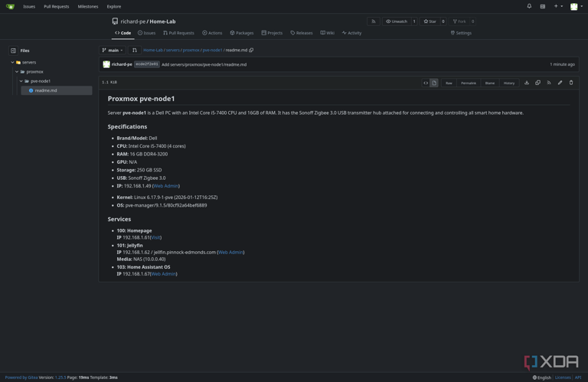Switch to the Releases tab
This screenshot has height=382, width=588.
(302, 33)
